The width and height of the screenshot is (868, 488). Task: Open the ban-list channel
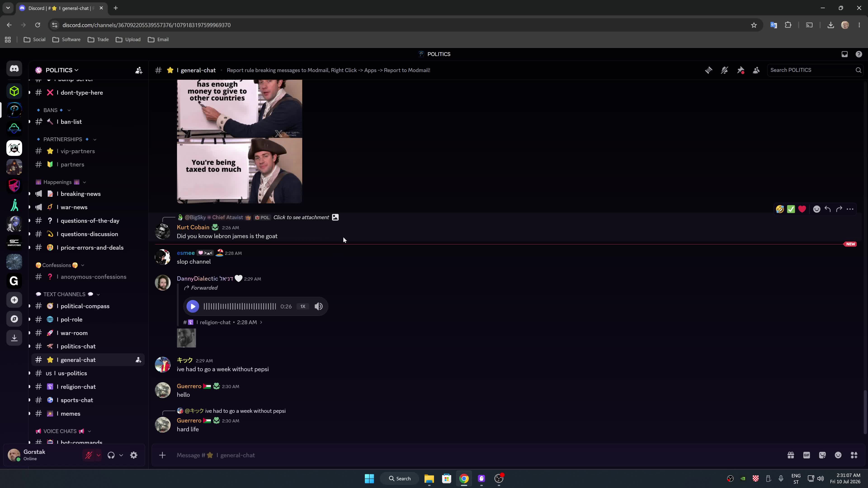[x=88, y=122]
